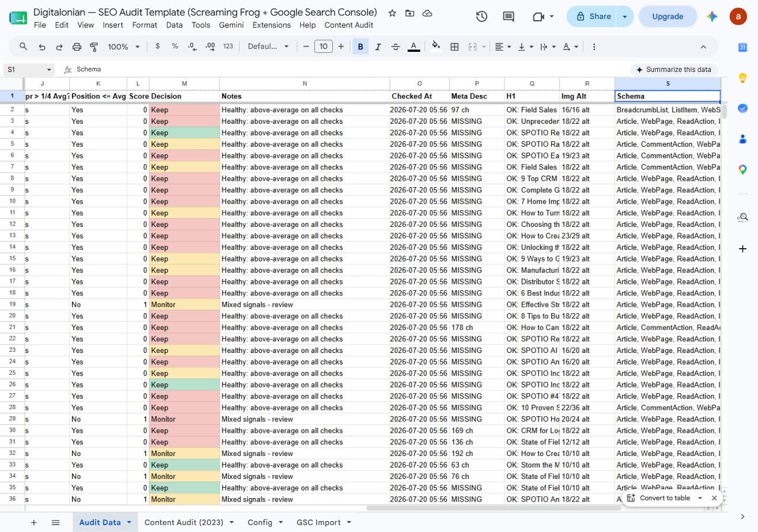This screenshot has height=532, width=758.
Task: Open Tasks in the side panel
Action: coord(742,108)
